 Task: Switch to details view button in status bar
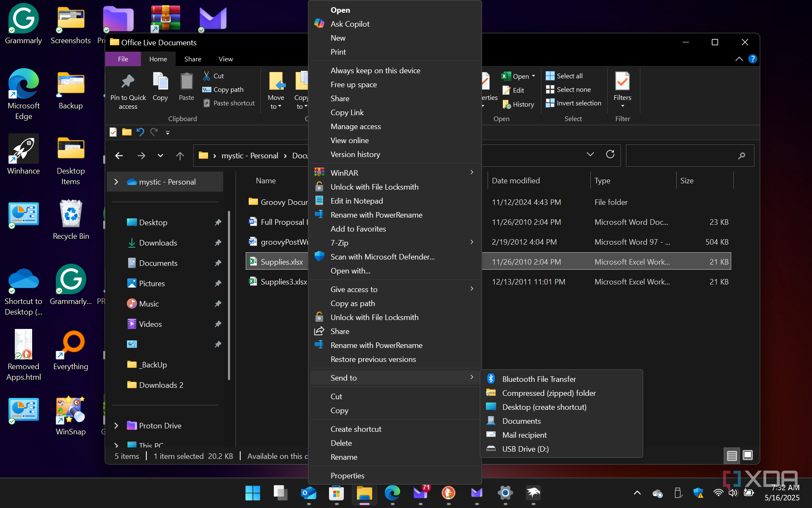(732, 456)
